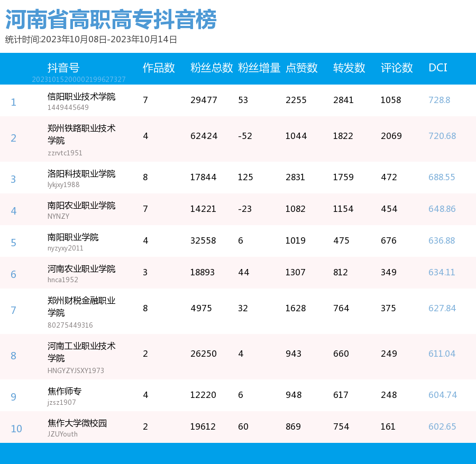Viewport: 476px width, 464px height.
Task: Click shares count 2841
Action: [343, 100]
